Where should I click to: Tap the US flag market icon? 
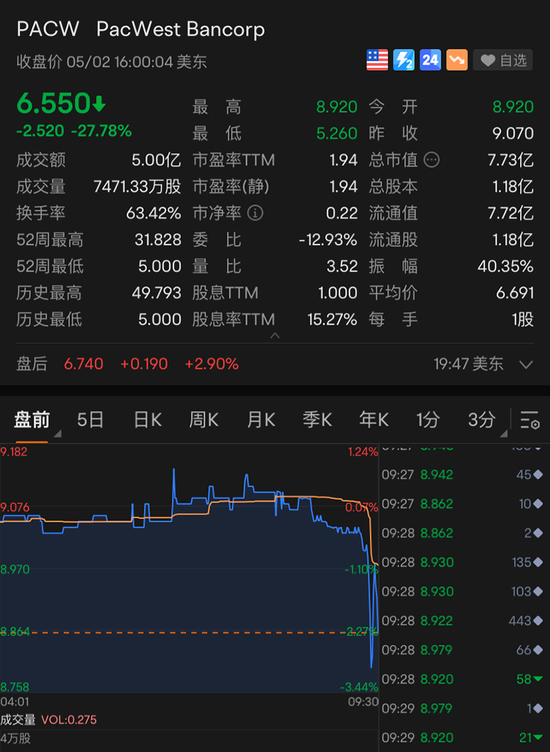(377, 60)
